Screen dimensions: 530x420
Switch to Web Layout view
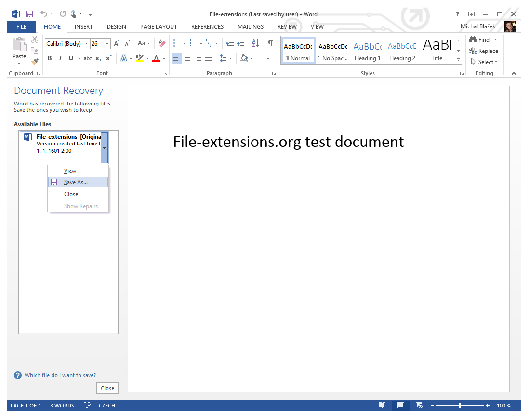[x=419, y=406]
